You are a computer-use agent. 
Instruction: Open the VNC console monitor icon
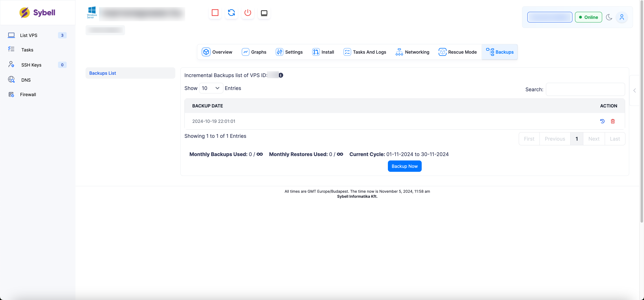coord(264,13)
